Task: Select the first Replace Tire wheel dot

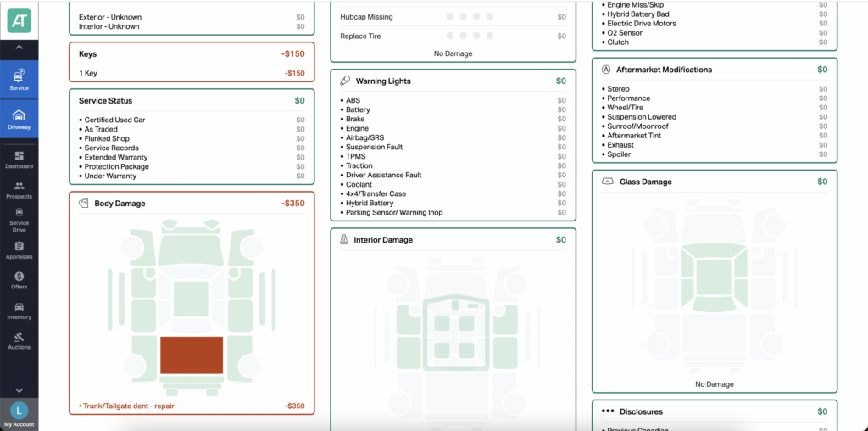Action: coord(450,36)
